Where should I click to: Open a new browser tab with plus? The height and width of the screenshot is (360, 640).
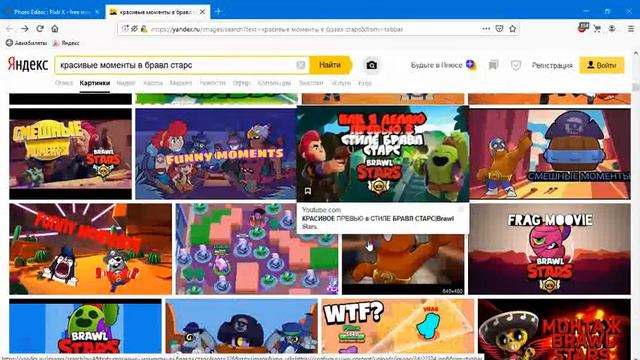point(218,12)
